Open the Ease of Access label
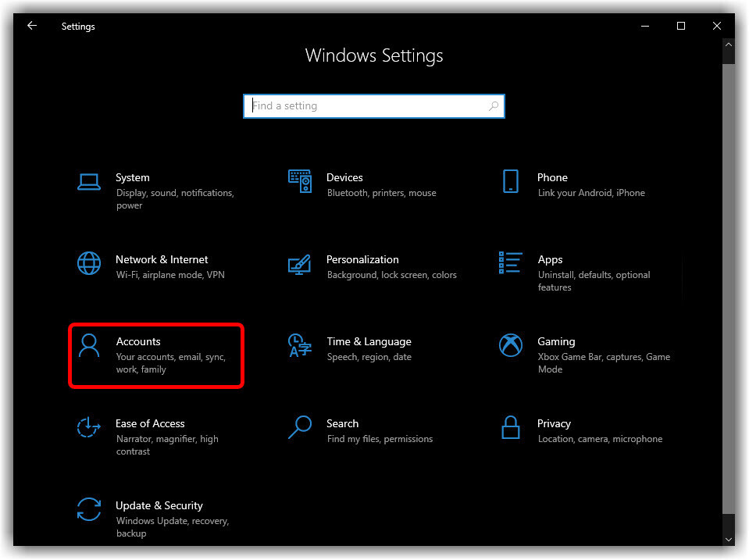The width and height of the screenshot is (749, 560). tap(150, 424)
